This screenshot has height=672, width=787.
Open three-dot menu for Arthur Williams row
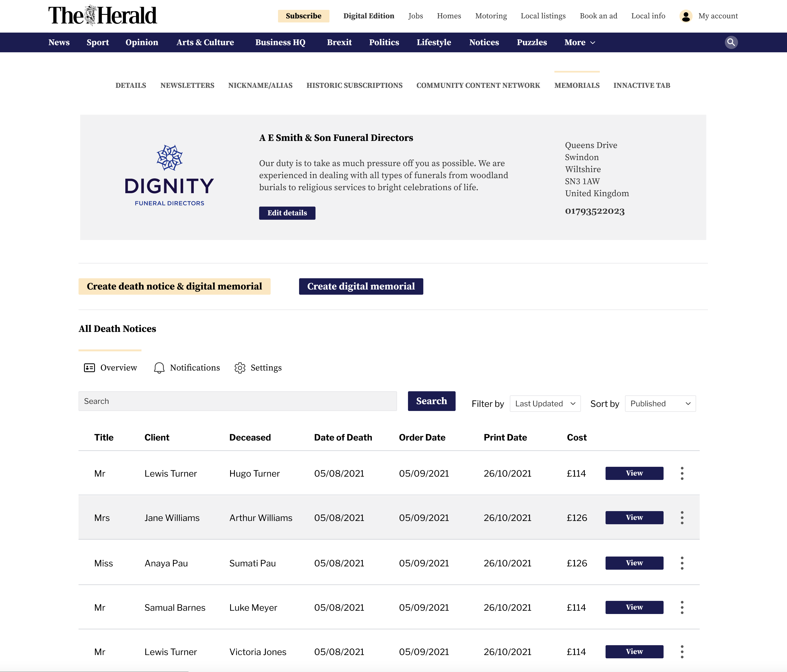click(x=682, y=518)
